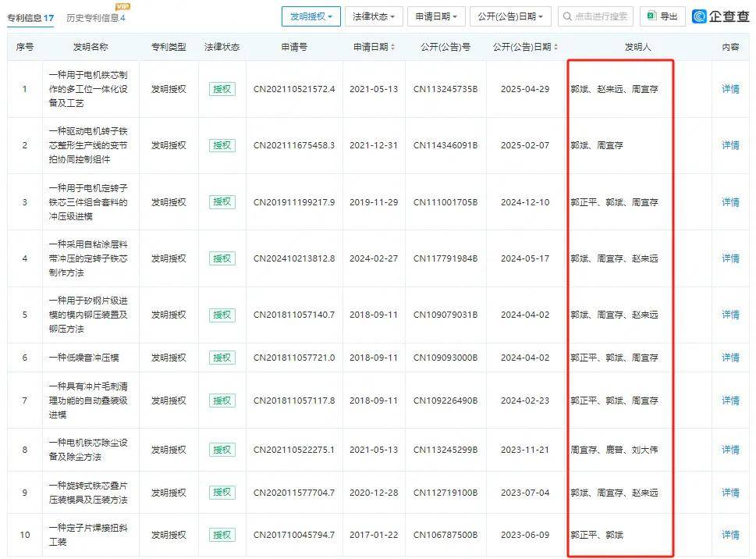Click patent name 一种定子片焊接扭斜工装
The width and height of the screenshot is (756, 559).
pos(87,535)
